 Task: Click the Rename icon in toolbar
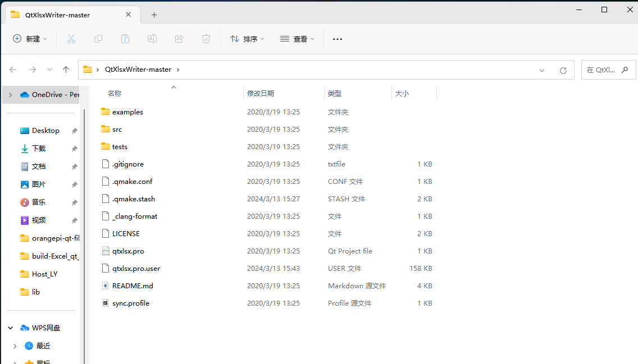tap(152, 39)
